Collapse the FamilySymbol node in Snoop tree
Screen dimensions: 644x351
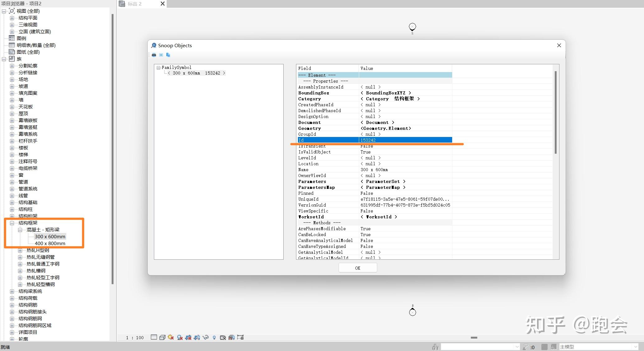click(x=159, y=67)
